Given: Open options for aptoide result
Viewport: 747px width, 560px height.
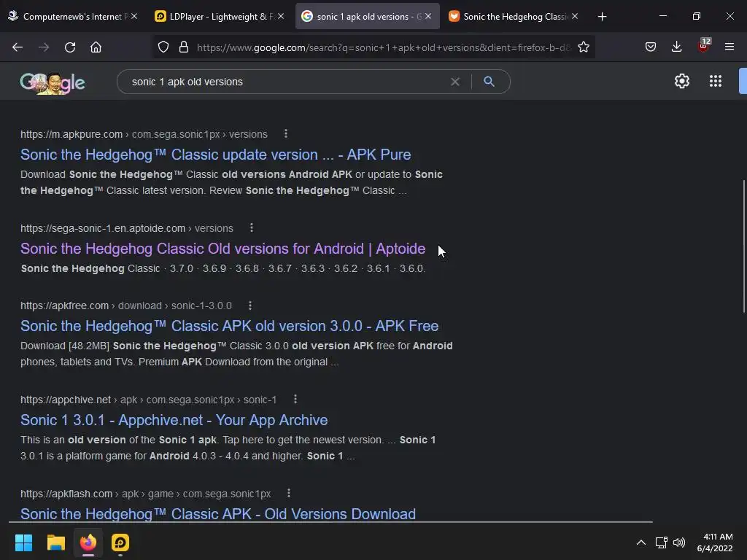Looking at the screenshot, I should [252, 228].
